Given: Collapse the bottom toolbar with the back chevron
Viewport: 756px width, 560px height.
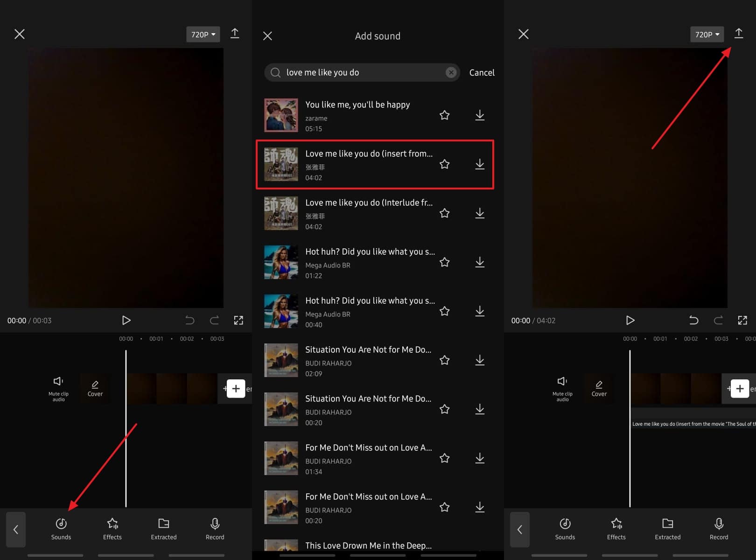Looking at the screenshot, I should click(x=16, y=530).
